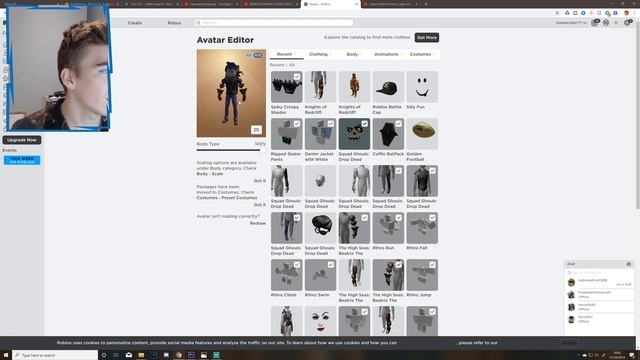640x360 pixels.
Task: Adjust the Body Type slider
Action: [231, 150]
